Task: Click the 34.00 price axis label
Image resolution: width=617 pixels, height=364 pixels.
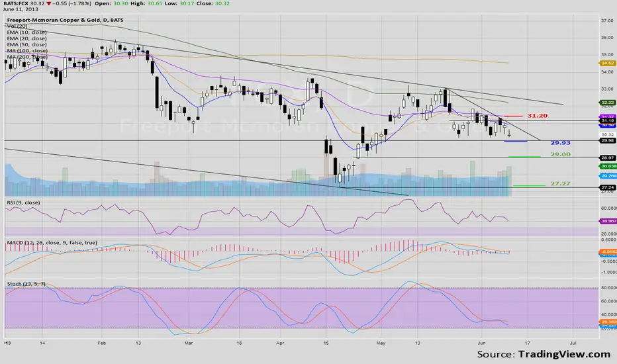Action: [x=607, y=72]
